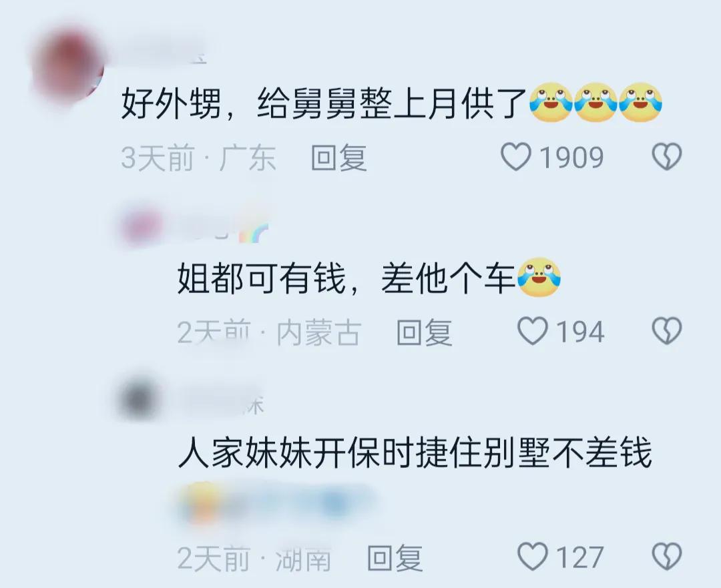Tap the blurred sticker under third comment
The width and height of the screenshot is (721, 588).
(x=276, y=505)
